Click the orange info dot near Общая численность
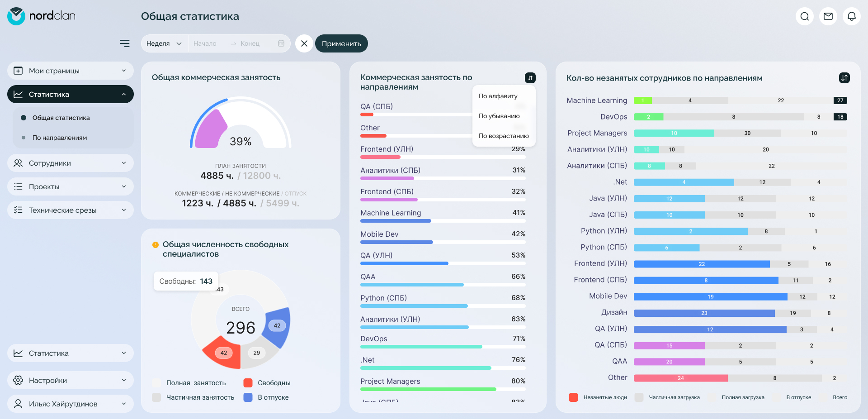 [156, 245]
